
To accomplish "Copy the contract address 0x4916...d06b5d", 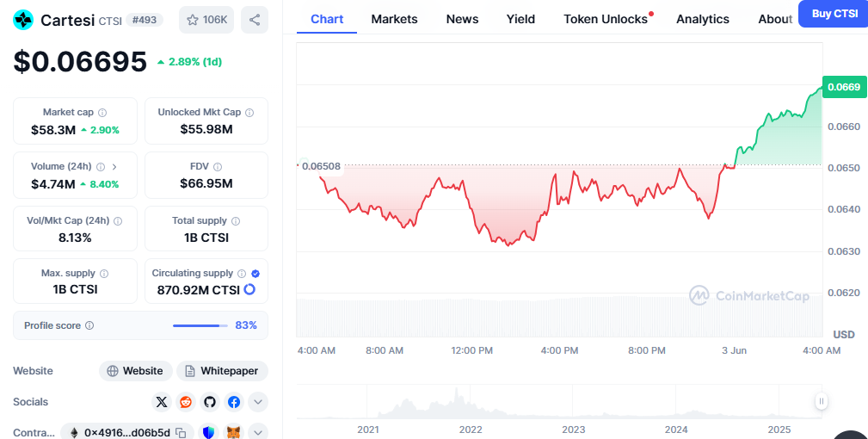I will click(x=181, y=433).
